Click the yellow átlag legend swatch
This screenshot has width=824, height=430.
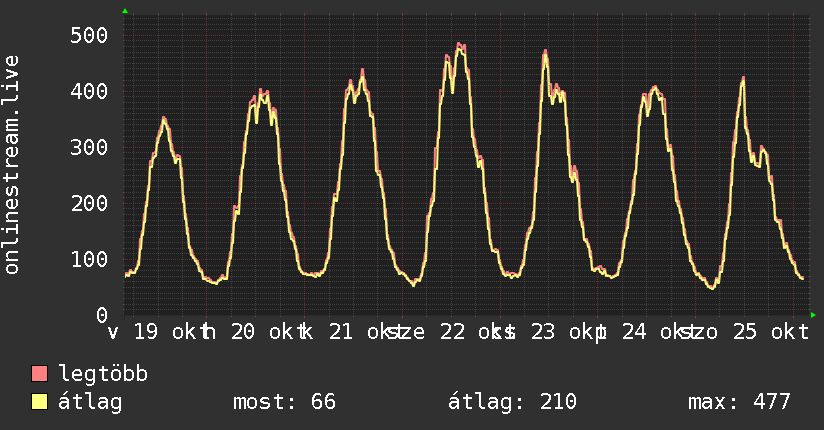pos(39,402)
